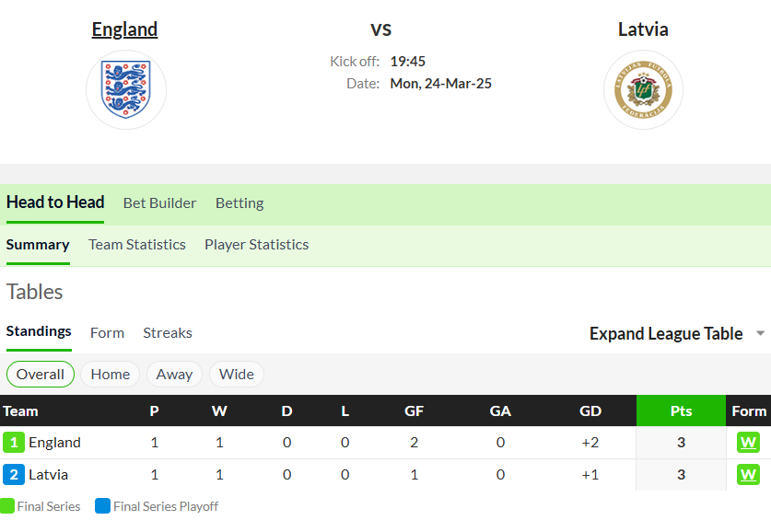Click the England team crest logo

[126, 90]
